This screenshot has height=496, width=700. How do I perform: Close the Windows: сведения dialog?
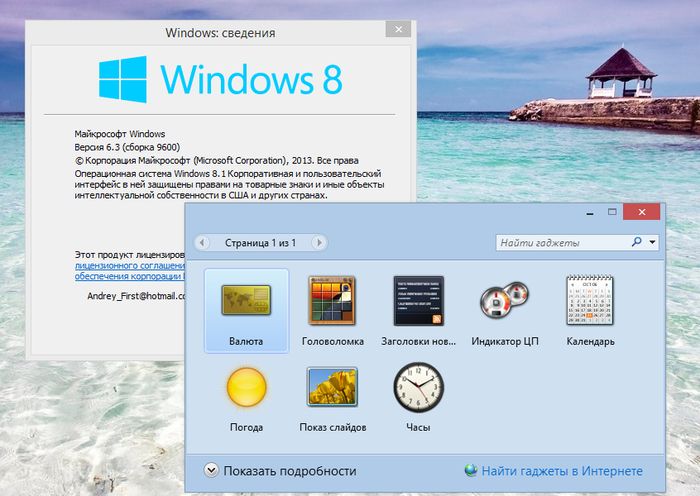click(400, 31)
